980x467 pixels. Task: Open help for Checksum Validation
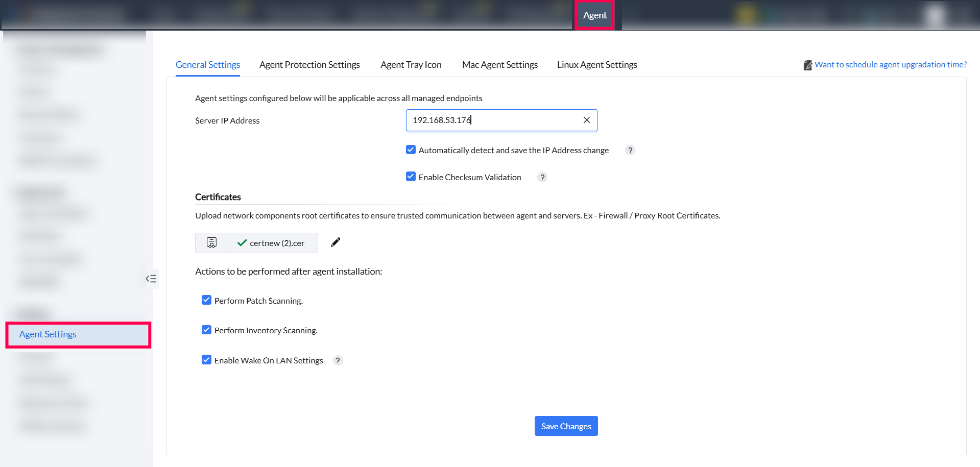[542, 177]
